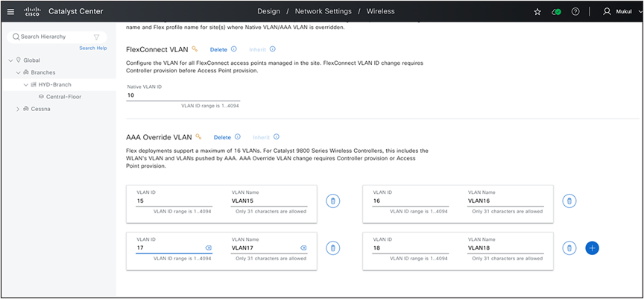Click the VLAN Name field showing VLAN18
644x299 pixels.
click(x=505, y=248)
